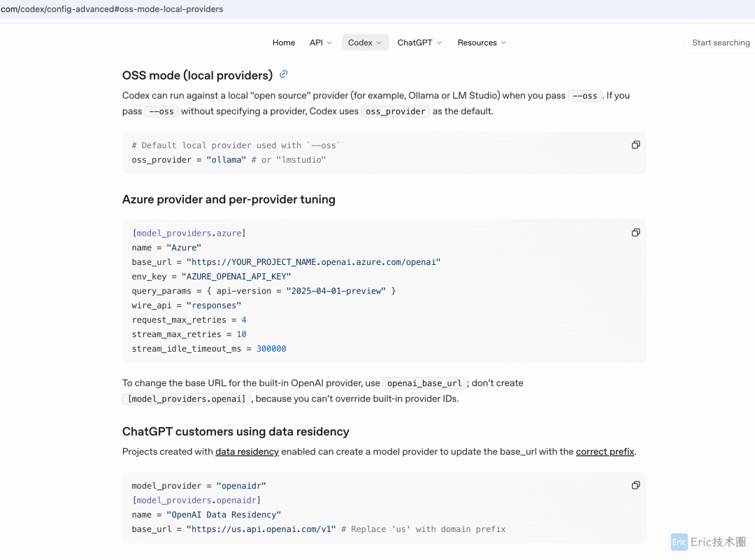This screenshot has height=560, width=755.
Task: Click the stream_max_retries = 10 line
Action: click(x=189, y=334)
